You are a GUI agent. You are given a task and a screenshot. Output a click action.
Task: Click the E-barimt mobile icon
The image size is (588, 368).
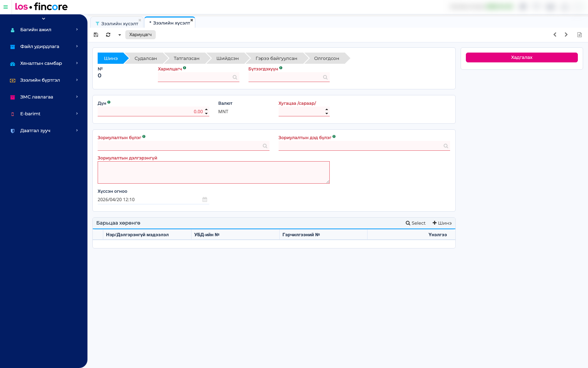coord(13,114)
